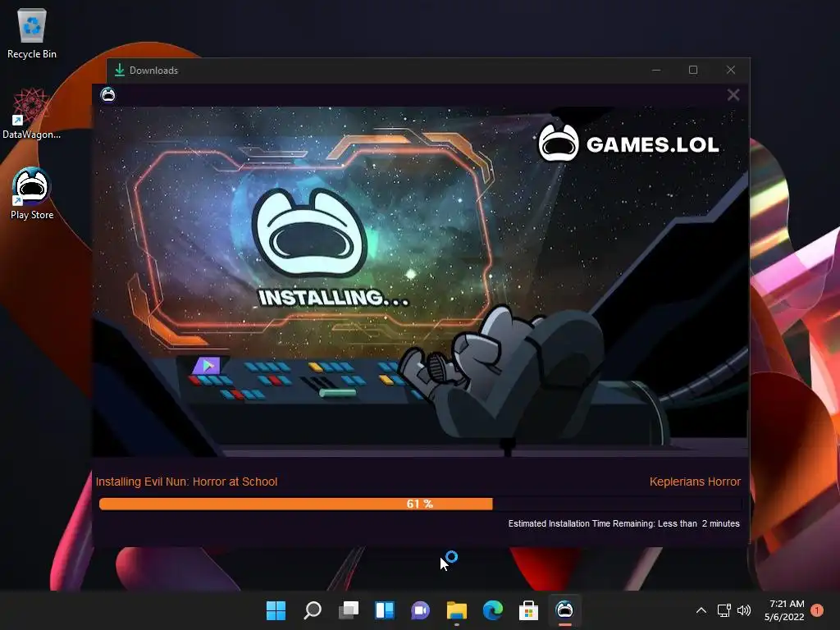The height and width of the screenshot is (630, 840).
Task: Open the clock and date flyout
Action: click(785, 610)
